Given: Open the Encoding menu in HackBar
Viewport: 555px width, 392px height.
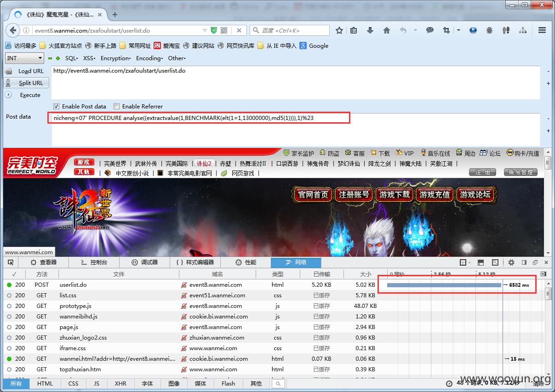Looking at the screenshot, I should (149, 58).
